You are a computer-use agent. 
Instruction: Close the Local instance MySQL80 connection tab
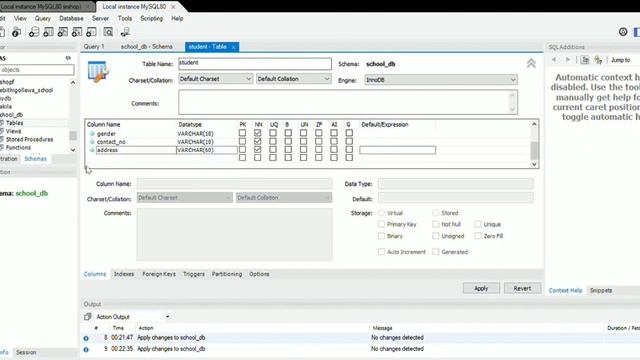click(x=173, y=7)
